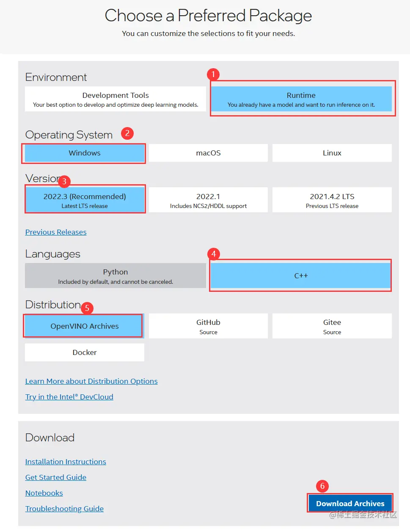Click the 'Choose a Preferred Package' heading
The image size is (410, 532).
208,16
